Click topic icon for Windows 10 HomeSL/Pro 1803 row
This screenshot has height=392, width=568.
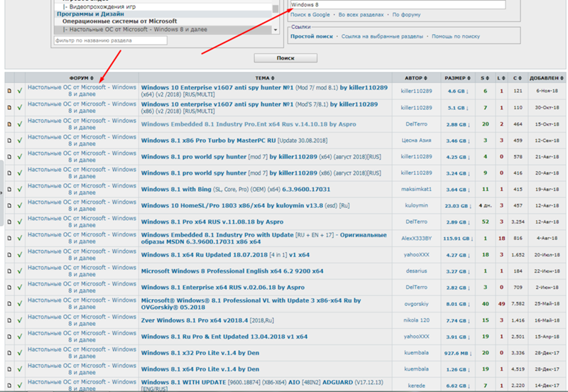point(9,205)
